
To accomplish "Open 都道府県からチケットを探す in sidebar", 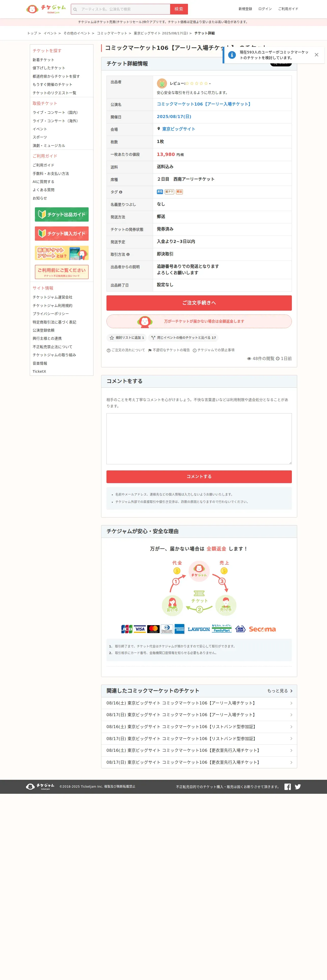I will (x=56, y=77).
